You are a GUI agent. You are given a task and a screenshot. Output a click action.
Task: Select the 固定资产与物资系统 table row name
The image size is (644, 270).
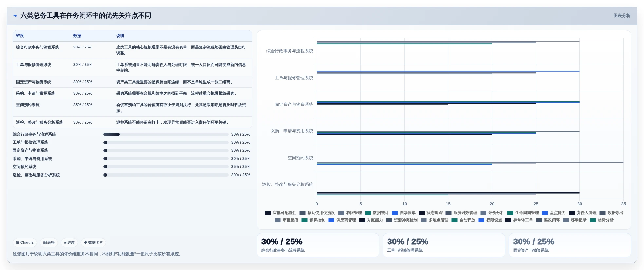tap(34, 82)
